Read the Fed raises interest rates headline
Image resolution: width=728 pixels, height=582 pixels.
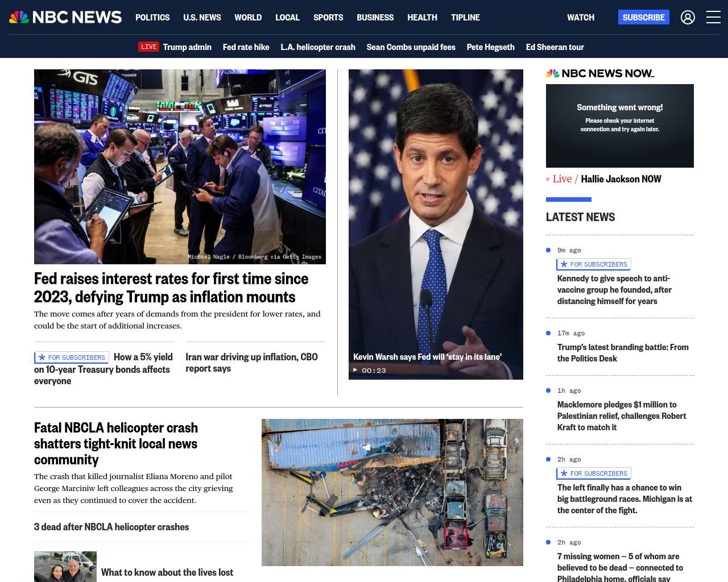[x=171, y=288]
